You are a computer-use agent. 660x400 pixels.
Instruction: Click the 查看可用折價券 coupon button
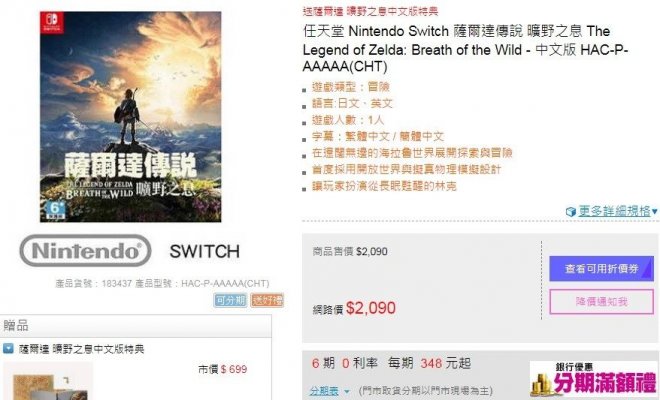601,269
